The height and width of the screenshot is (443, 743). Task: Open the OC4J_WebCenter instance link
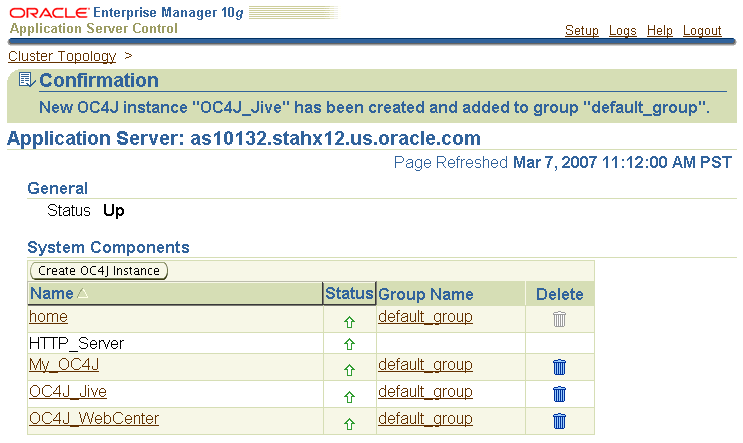[x=94, y=418]
